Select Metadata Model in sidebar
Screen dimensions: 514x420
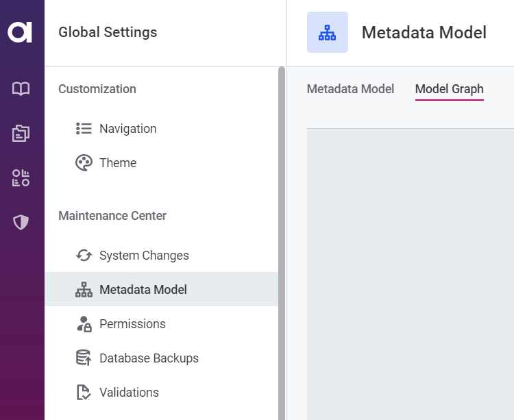coord(143,290)
